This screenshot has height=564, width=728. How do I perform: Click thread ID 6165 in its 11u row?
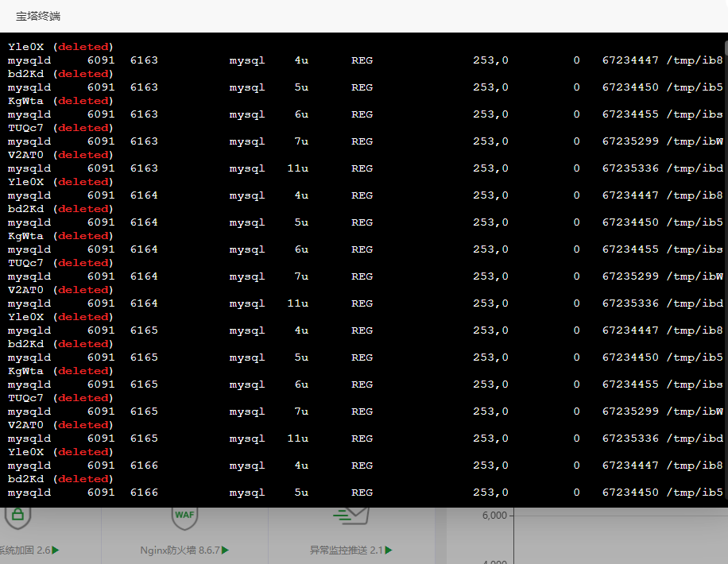point(144,438)
